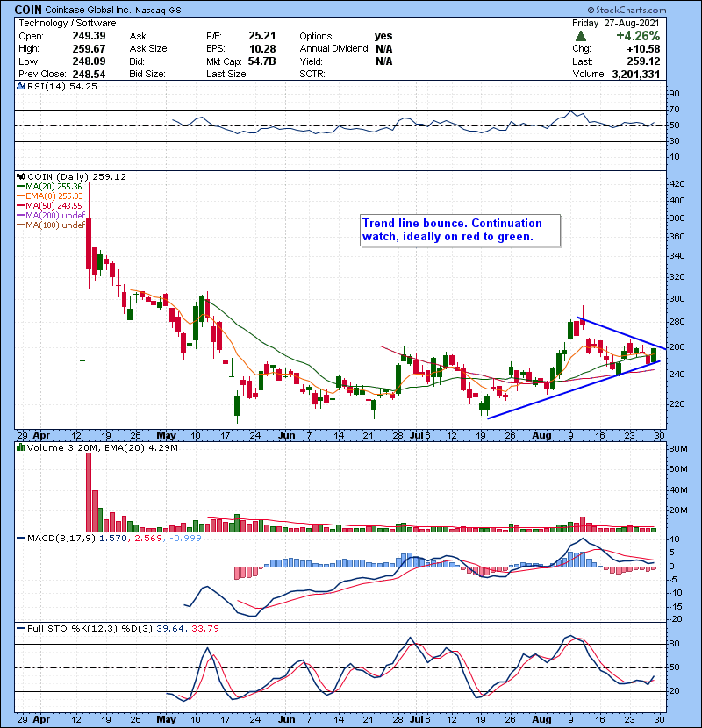Click the volume bars icon beside Volume 3.20M

[x=20, y=447]
